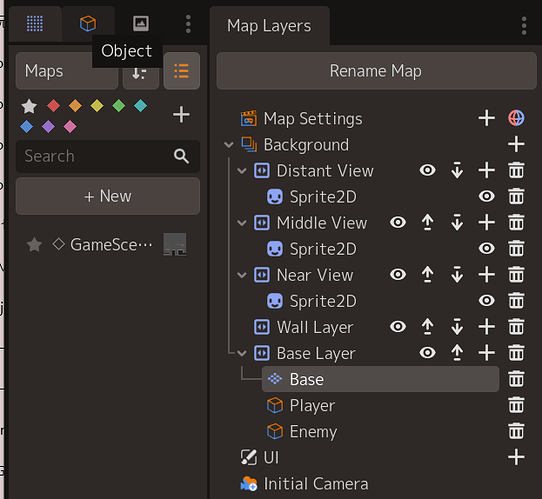Select the Map Layers tab

click(269, 26)
